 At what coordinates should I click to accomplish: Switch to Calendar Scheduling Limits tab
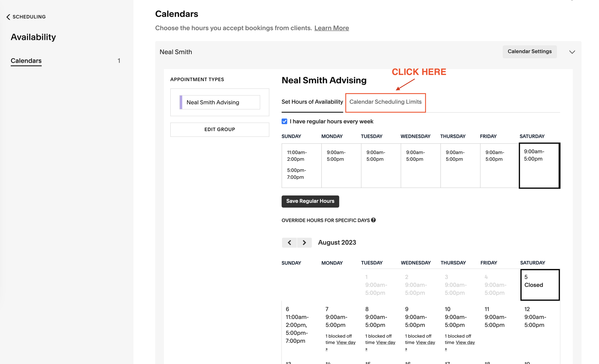click(385, 102)
